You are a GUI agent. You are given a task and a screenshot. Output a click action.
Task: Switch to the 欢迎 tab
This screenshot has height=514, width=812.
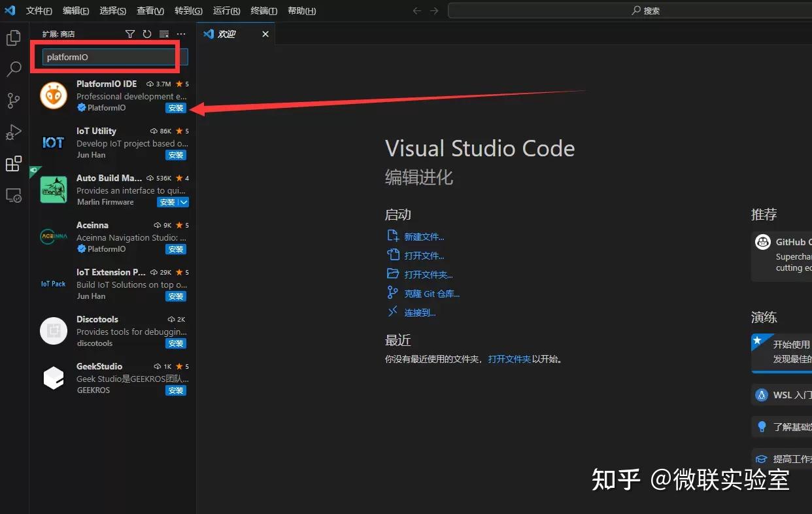[227, 33]
